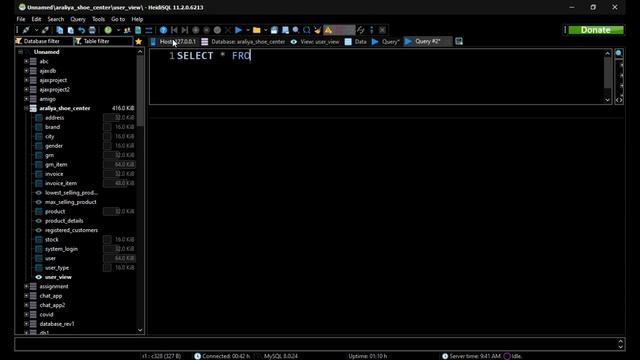Click the find text magnifier icon
This screenshot has width=640, height=360.
click(x=296, y=30)
